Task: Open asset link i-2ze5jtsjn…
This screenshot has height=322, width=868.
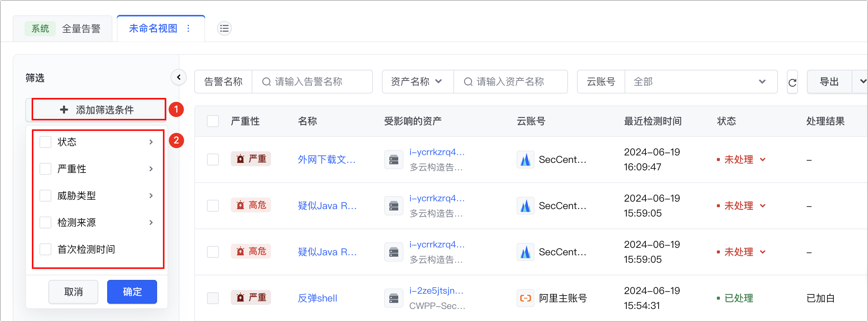Action: pyautogui.click(x=436, y=291)
